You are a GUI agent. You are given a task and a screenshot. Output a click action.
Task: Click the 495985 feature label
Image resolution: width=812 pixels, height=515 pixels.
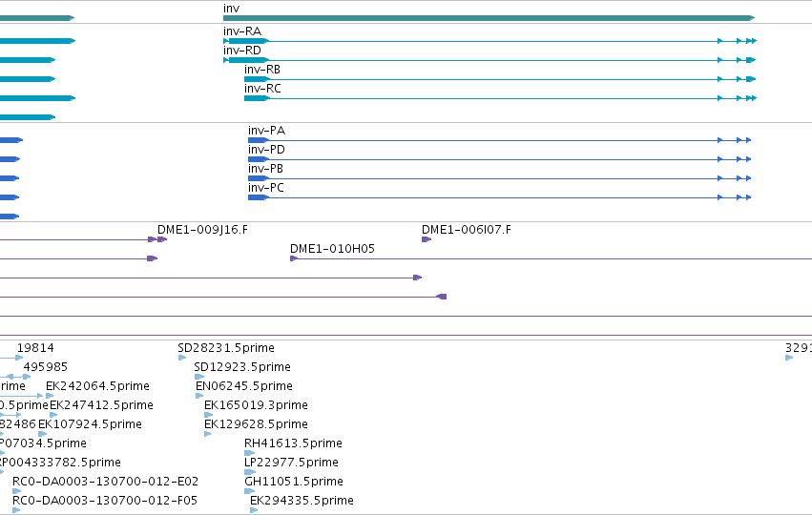coord(46,367)
